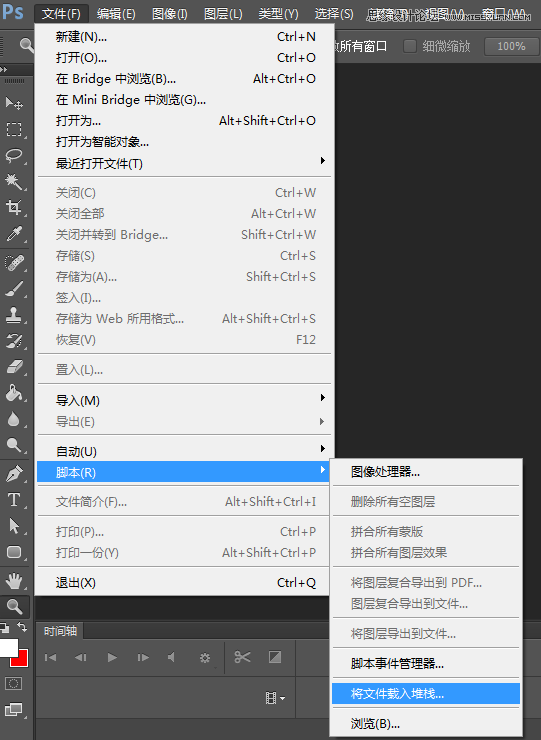Select the Crop tool
The height and width of the screenshot is (740, 541).
[14, 207]
